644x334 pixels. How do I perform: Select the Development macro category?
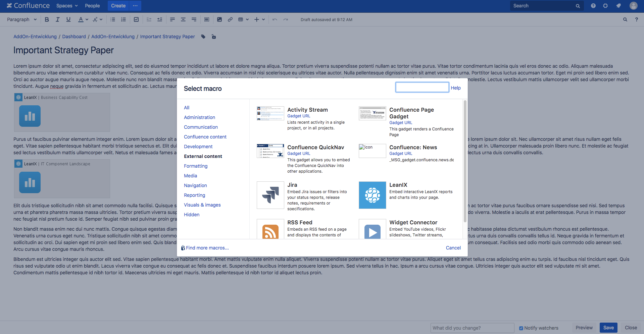coord(198,147)
